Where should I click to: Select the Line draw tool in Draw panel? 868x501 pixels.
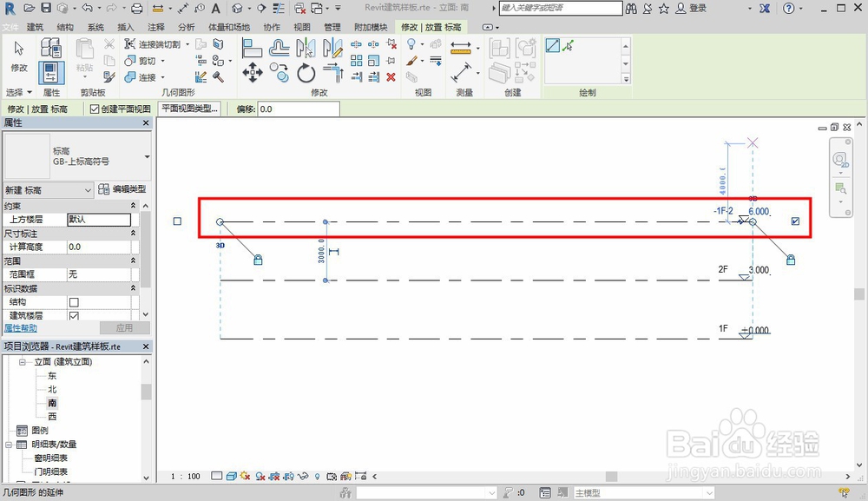click(552, 45)
